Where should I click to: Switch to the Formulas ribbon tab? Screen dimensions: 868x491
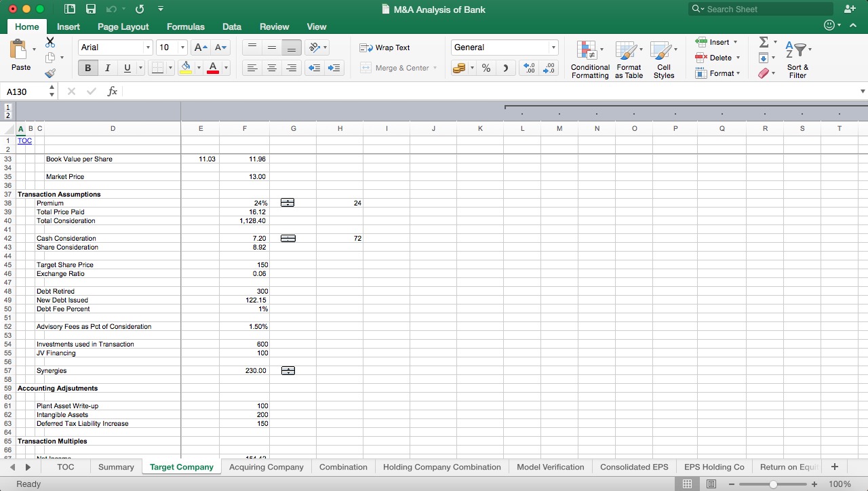[x=185, y=26]
